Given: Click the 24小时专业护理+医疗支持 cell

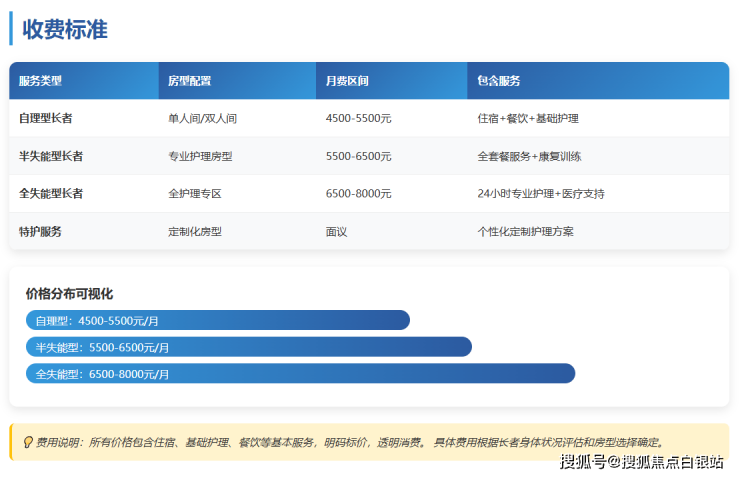Looking at the screenshot, I should [x=540, y=193].
